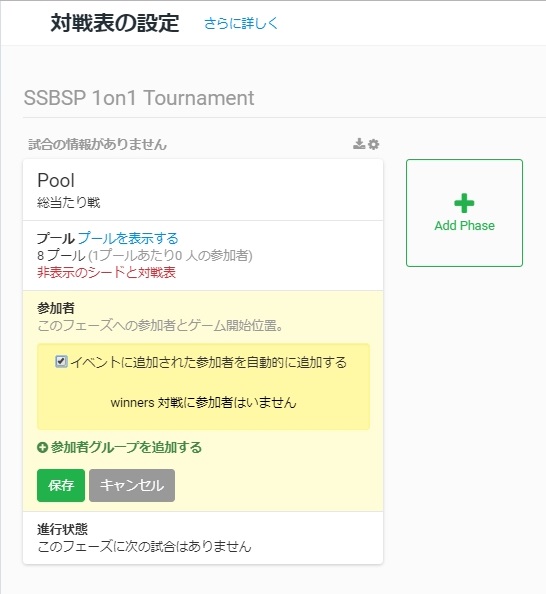Click the green 保存 button
The image size is (546, 594).
tap(61, 485)
